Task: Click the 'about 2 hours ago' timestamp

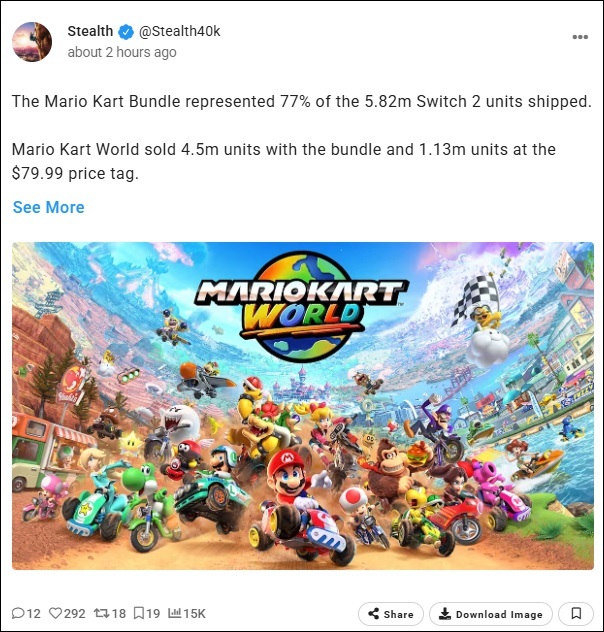Action: click(122, 52)
